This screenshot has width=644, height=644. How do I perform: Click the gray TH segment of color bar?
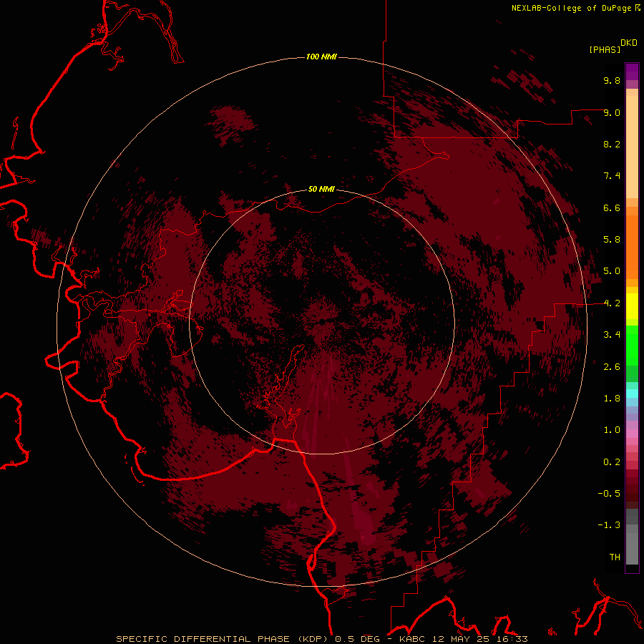coord(632,548)
